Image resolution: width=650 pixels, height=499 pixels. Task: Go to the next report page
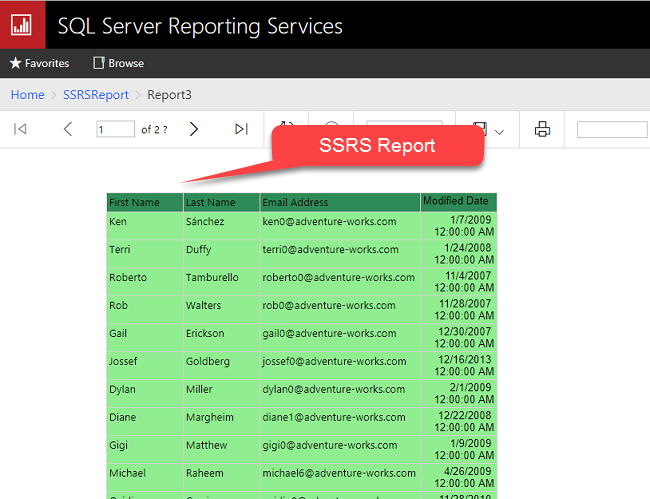click(193, 129)
